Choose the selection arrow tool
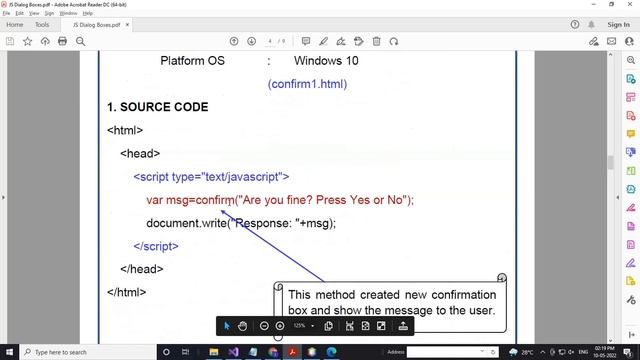 tap(227, 326)
